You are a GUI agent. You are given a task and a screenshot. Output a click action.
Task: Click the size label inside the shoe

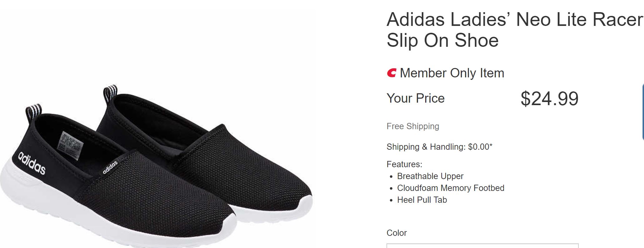pos(71,145)
